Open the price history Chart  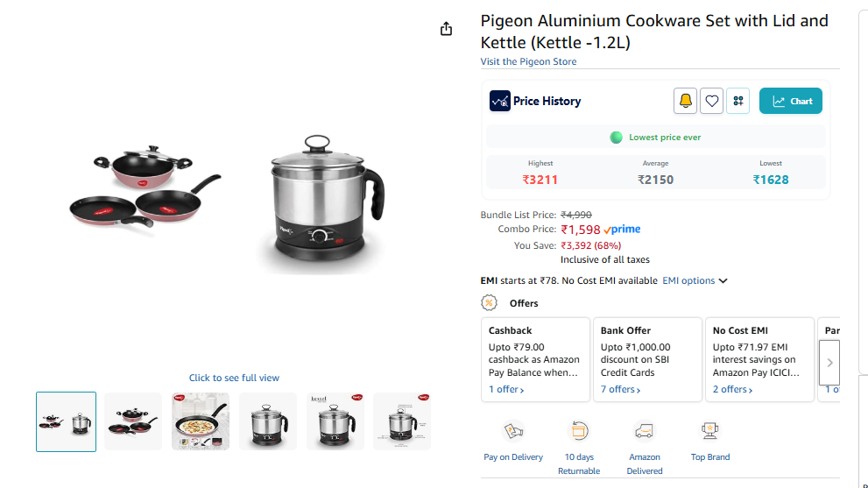[791, 102]
